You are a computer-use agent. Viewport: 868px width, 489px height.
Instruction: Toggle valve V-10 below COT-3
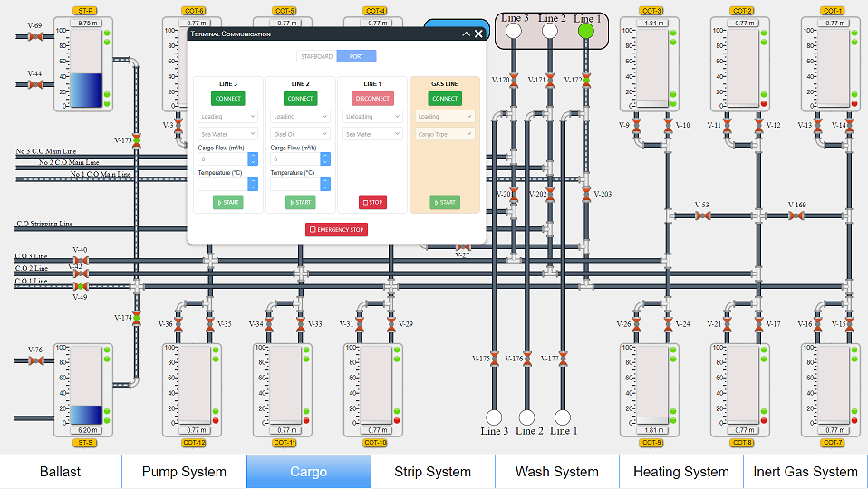[x=668, y=126]
